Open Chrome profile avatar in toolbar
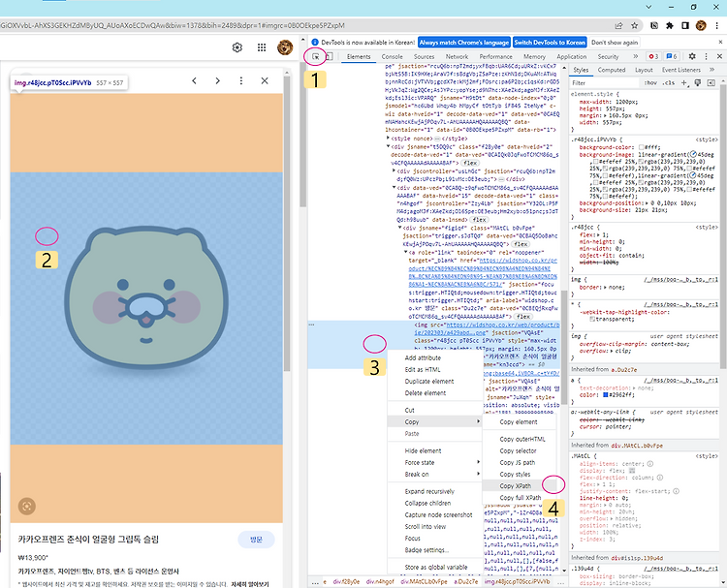 pos(701,25)
